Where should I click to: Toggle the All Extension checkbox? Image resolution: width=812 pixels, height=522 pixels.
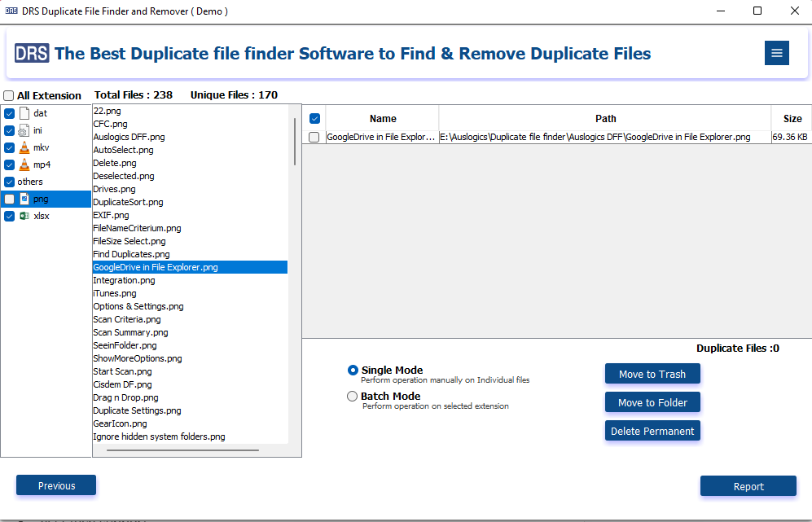click(9, 95)
